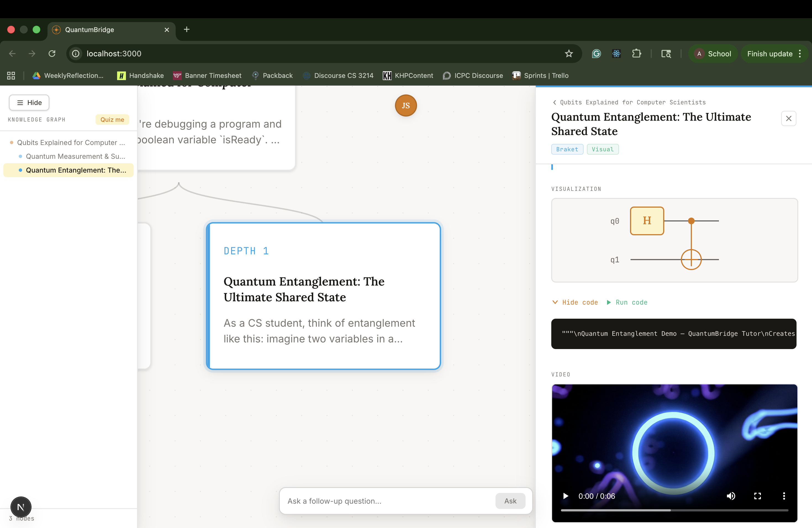This screenshot has width=812, height=528.
Task: Bookmark this page with star icon
Action: [569, 54]
